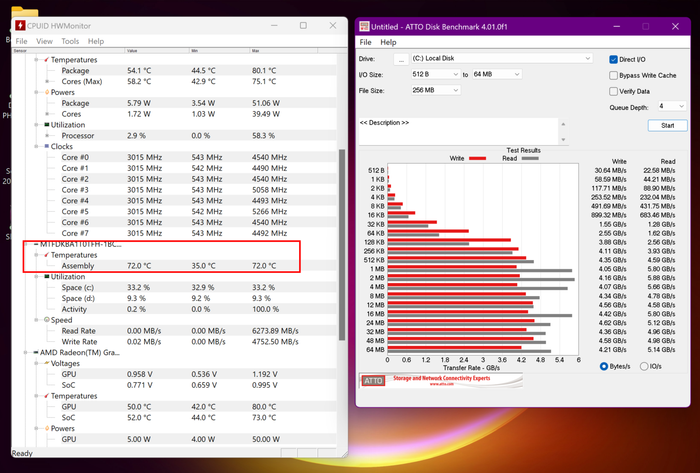This screenshot has height=473, width=700.
Task: Open the Help menu in ATTO Benchmark
Action: tap(388, 43)
